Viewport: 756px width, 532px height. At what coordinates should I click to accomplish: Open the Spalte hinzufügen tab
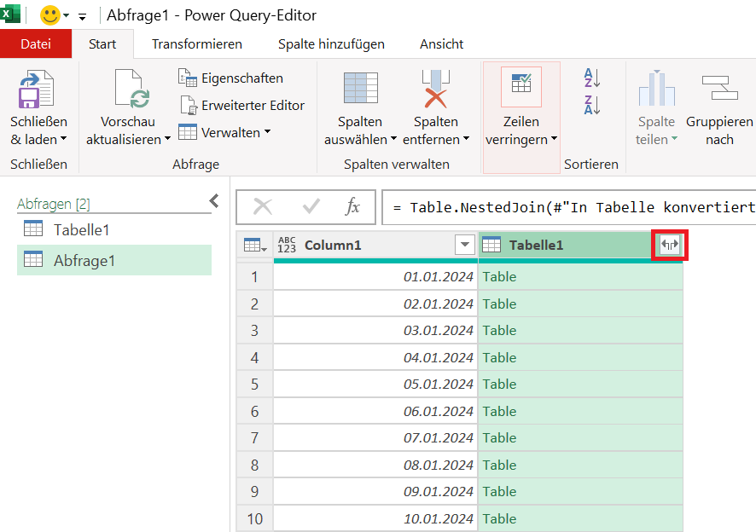[x=331, y=43]
